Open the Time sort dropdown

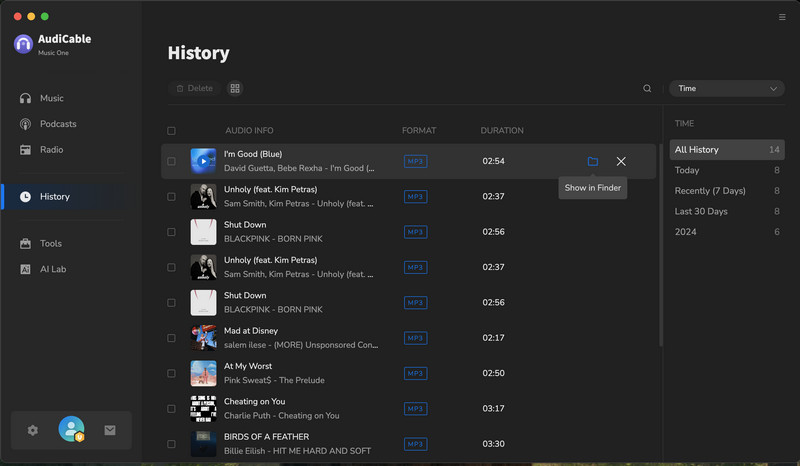[x=727, y=88]
